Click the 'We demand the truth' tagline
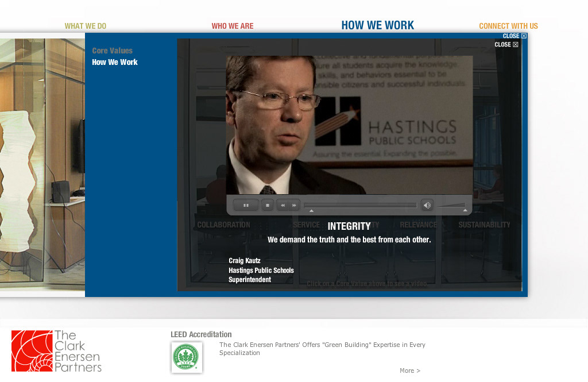 (x=349, y=240)
